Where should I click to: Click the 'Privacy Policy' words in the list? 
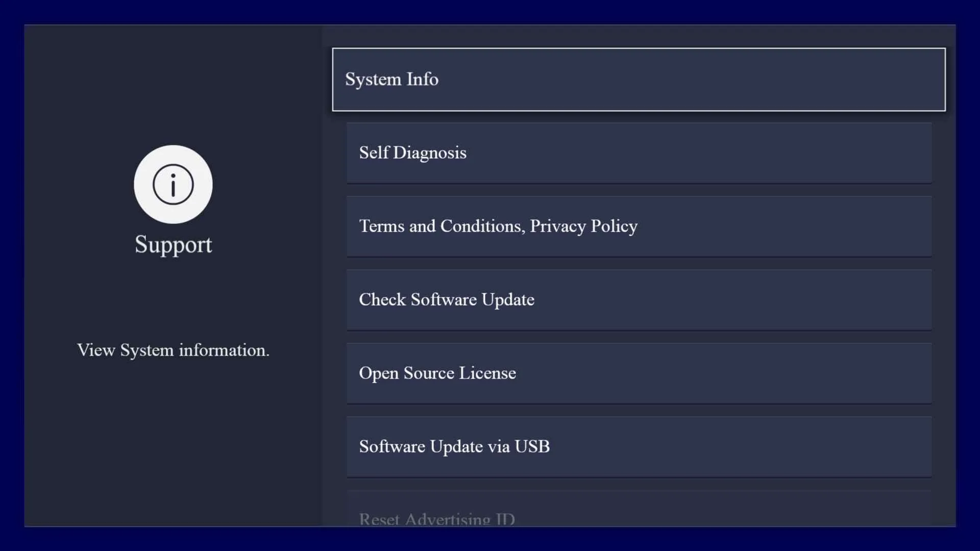583,226
